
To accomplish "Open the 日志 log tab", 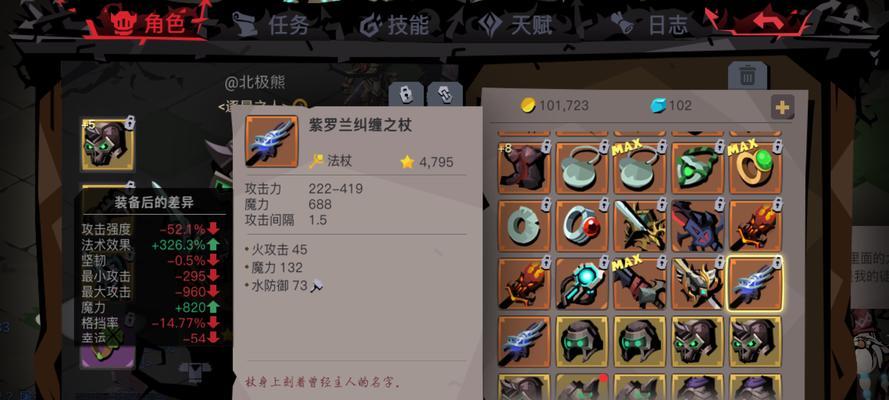I will (x=650, y=25).
